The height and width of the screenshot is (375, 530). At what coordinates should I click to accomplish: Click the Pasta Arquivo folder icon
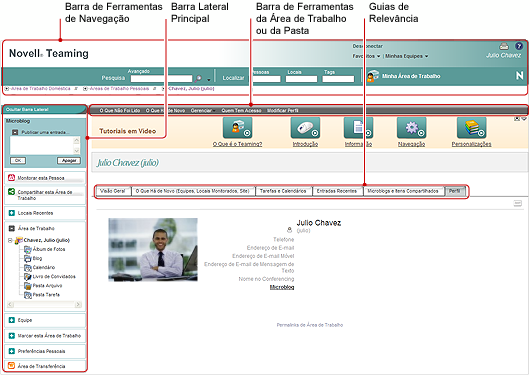28,286
